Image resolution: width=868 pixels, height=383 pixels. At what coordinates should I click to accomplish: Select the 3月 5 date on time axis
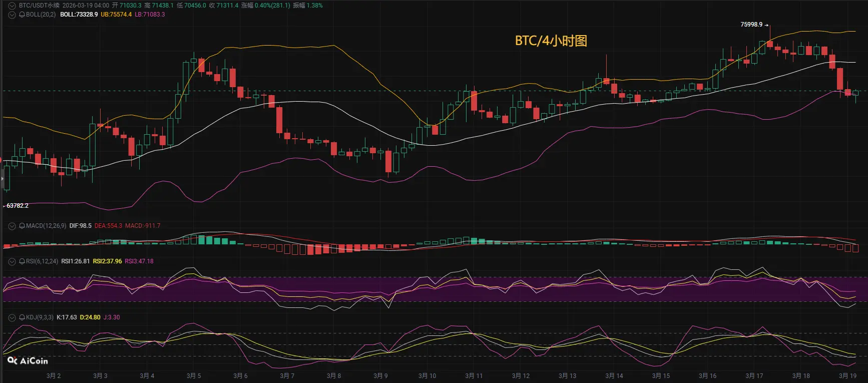pyautogui.click(x=194, y=376)
